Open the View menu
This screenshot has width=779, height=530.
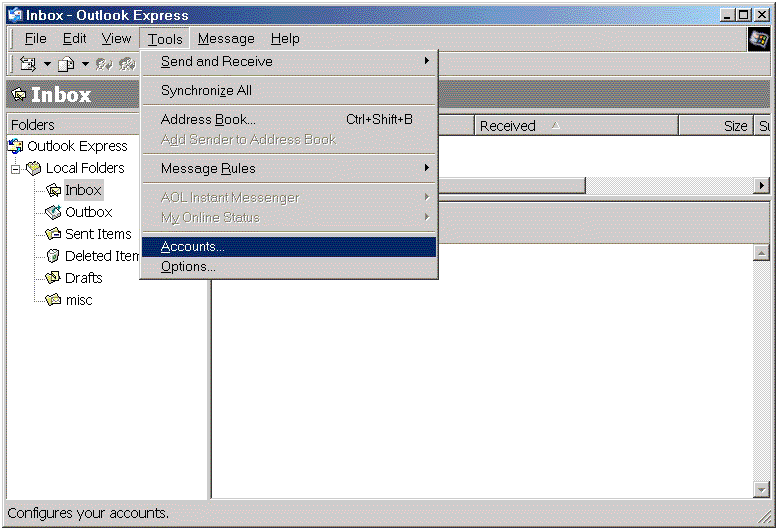click(116, 39)
